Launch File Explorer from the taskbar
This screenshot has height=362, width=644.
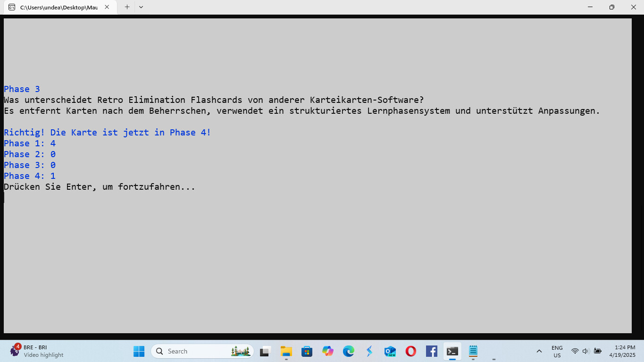click(x=286, y=351)
